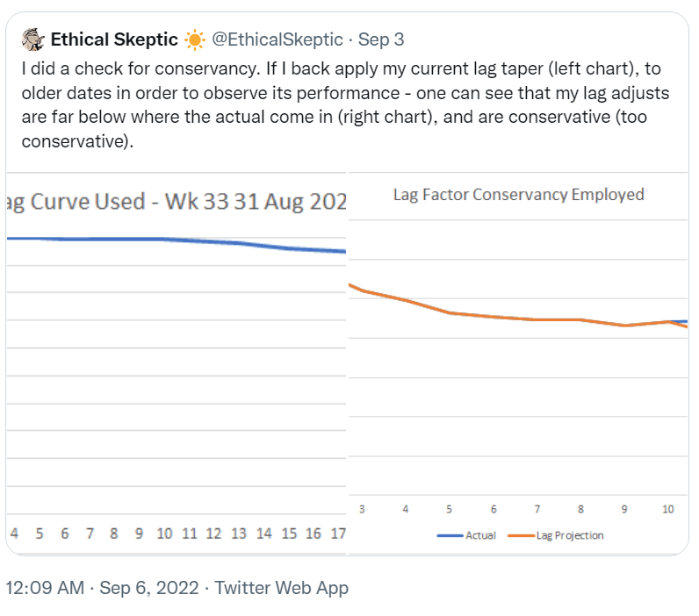This screenshot has height=616, width=699.
Task: Click the orange line in the right chart
Action: [492, 316]
